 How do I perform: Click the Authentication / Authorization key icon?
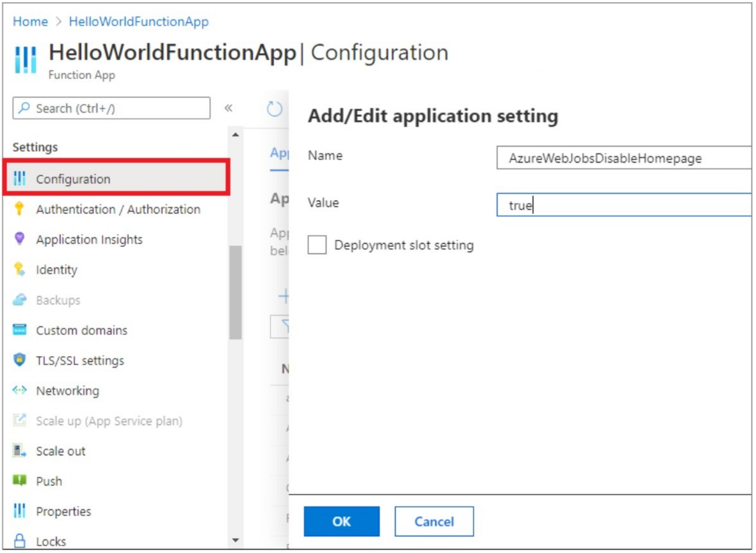pyautogui.click(x=19, y=209)
